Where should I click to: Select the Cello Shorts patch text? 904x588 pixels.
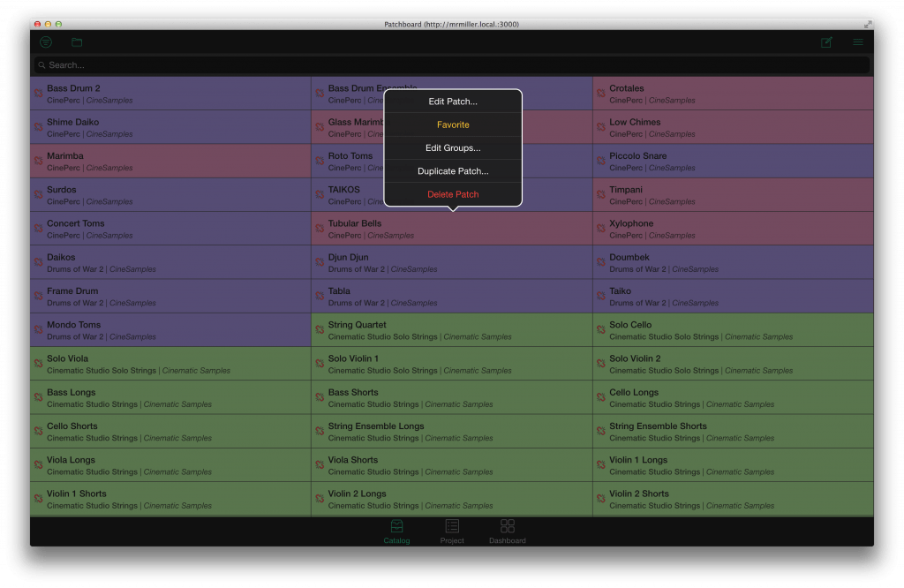pyautogui.click(x=72, y=426)
